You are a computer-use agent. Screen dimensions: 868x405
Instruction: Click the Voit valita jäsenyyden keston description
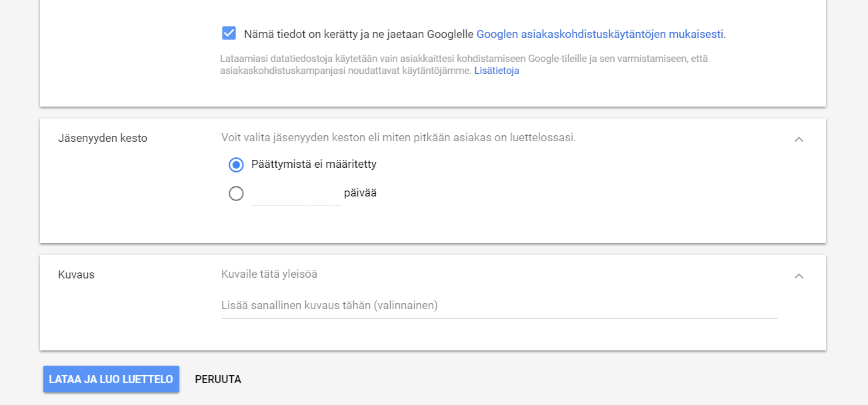(399, 138)
